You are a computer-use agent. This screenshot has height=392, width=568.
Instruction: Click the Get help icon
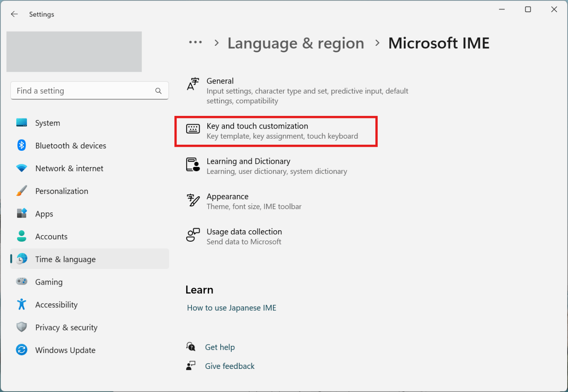(x=191, y=347)
